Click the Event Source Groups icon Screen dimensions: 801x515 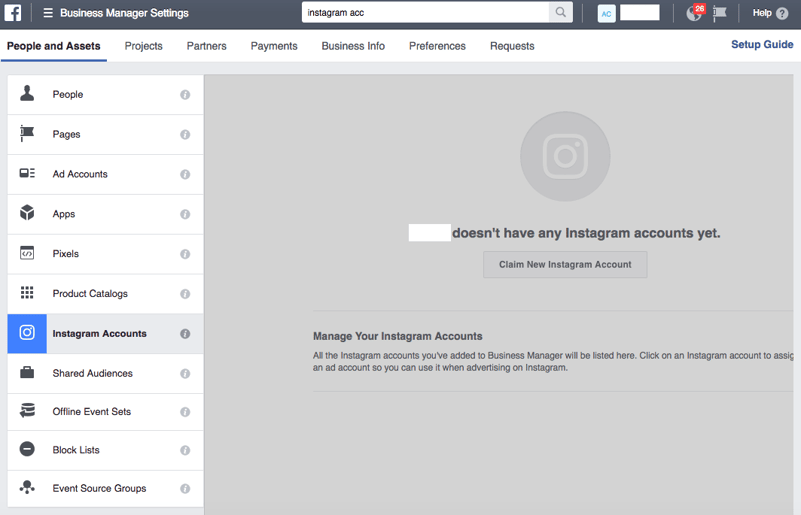pyautogui.click(x=27, y=487)
